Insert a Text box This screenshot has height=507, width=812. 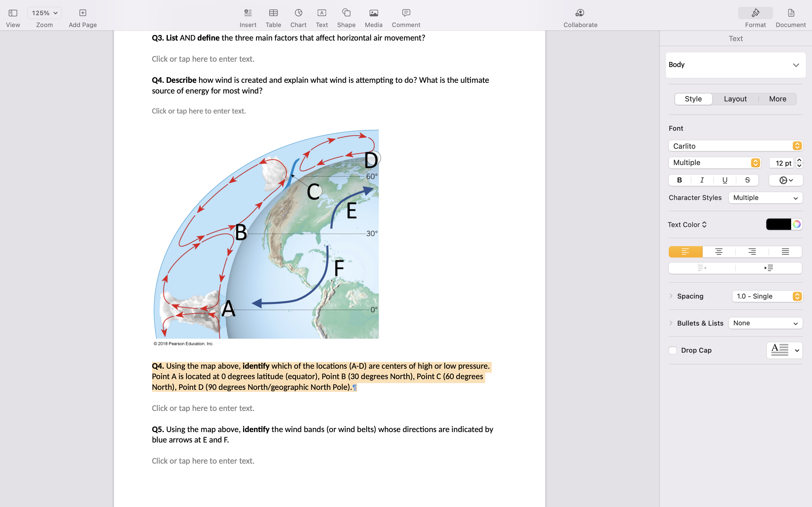[321, 13]
